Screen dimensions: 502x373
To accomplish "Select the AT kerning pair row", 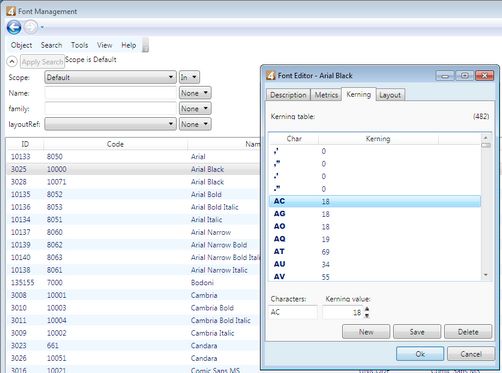I will [375, 252].
